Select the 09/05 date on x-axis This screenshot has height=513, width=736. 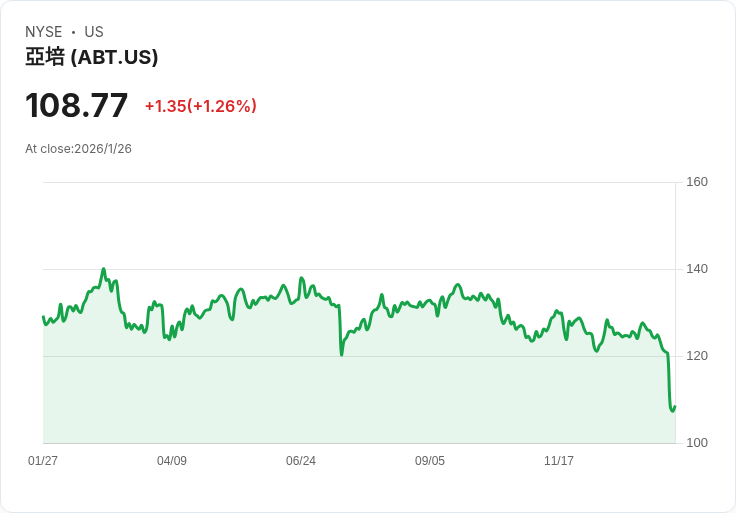pos(430,461)
